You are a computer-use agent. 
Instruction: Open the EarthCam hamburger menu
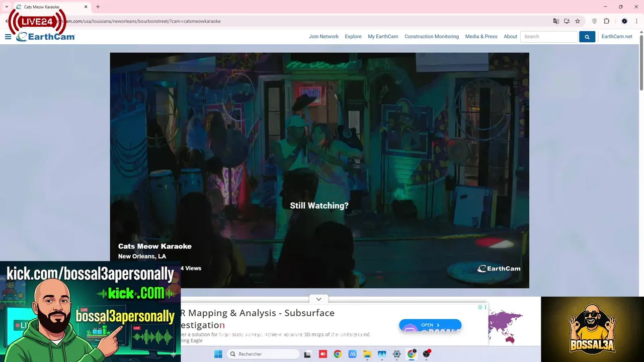(x=8, y=37)
